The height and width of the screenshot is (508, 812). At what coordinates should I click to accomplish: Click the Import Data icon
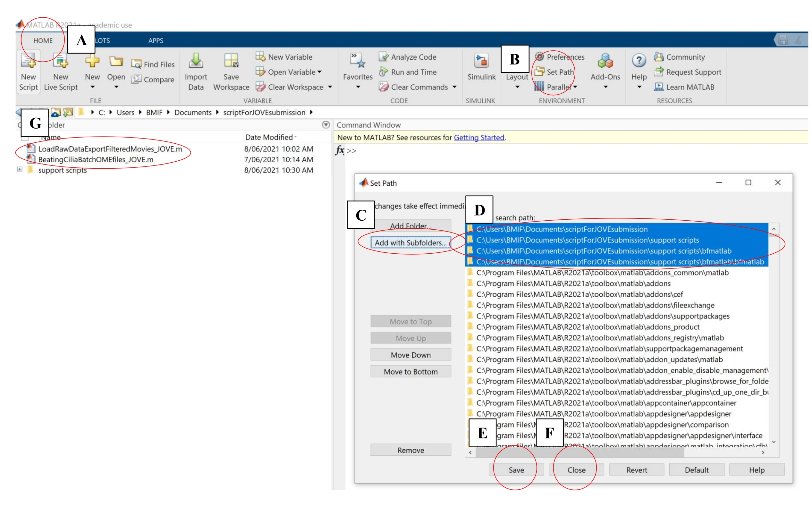[196, 61]
